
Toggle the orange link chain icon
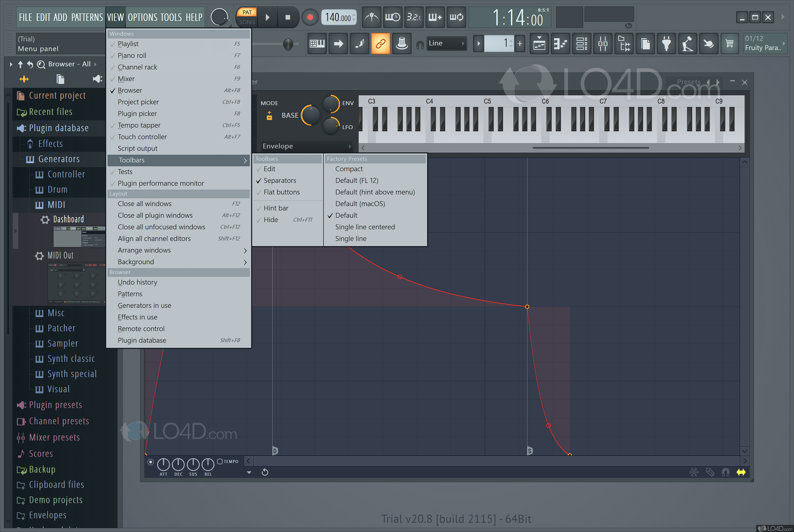click(x=381, y=43)
